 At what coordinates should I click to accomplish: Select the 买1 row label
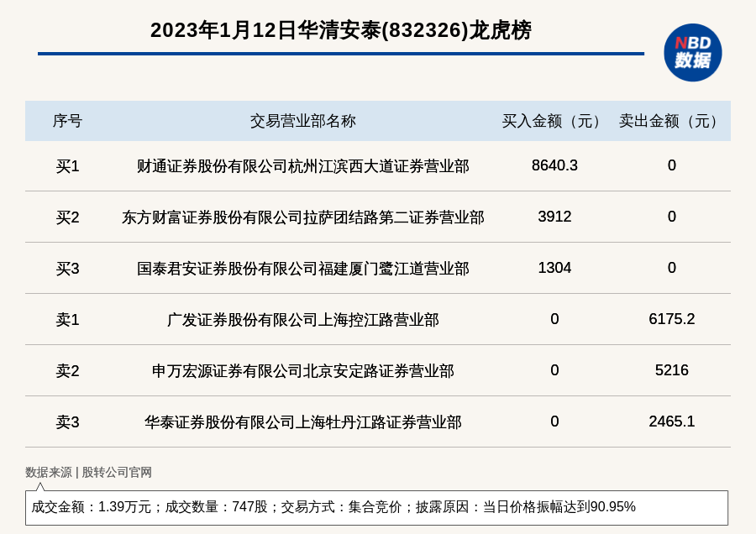click(x=67, y=166)
